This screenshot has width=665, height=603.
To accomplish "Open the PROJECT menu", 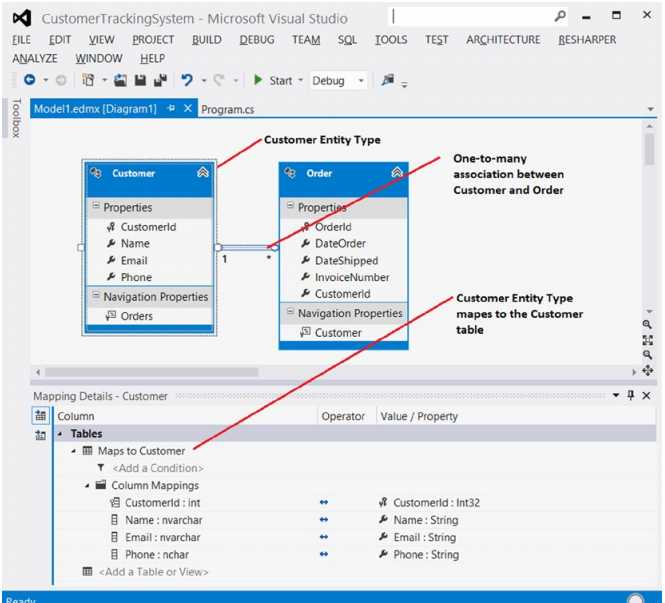I will [153, 40].
